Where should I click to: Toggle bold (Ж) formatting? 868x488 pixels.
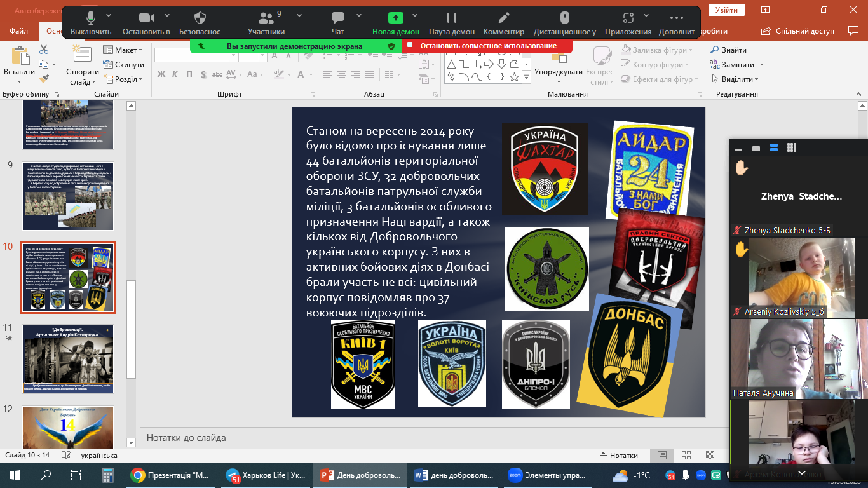pyautogui.click(x=161, y=74)
